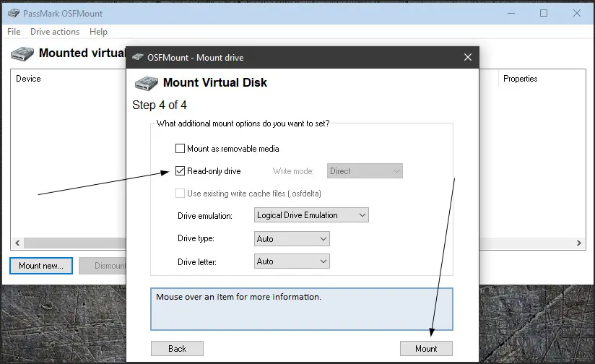Click the right scroll arrow in the device list
The height and width of the screenshot is (364, 595).
578,243
